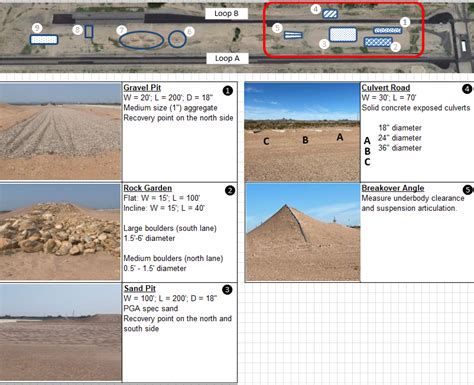Click label A on culvert photo

[340, 137]
